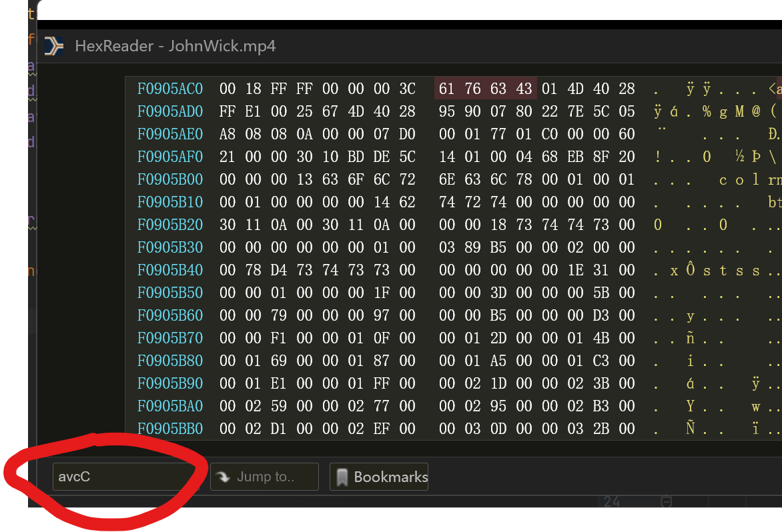Click highlighted byte 43 in avcC match
The image size is (782, 532).
click(524, 89)
